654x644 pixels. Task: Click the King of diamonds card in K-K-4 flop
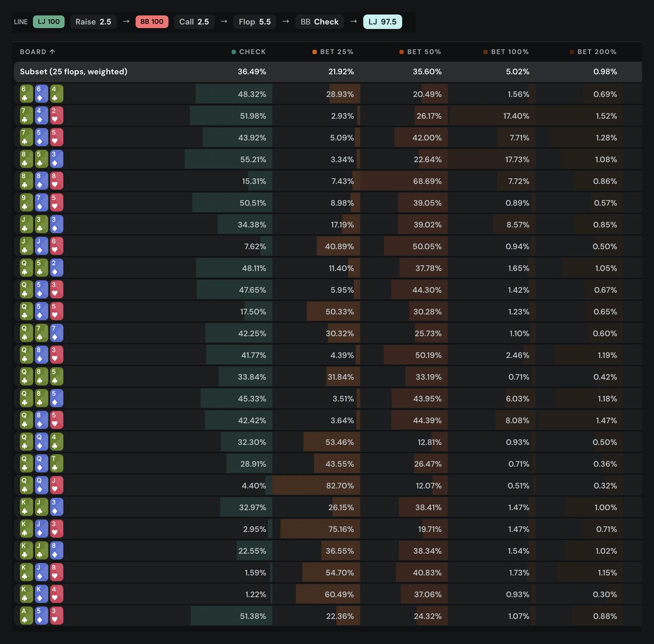click(x=41, y=594)
